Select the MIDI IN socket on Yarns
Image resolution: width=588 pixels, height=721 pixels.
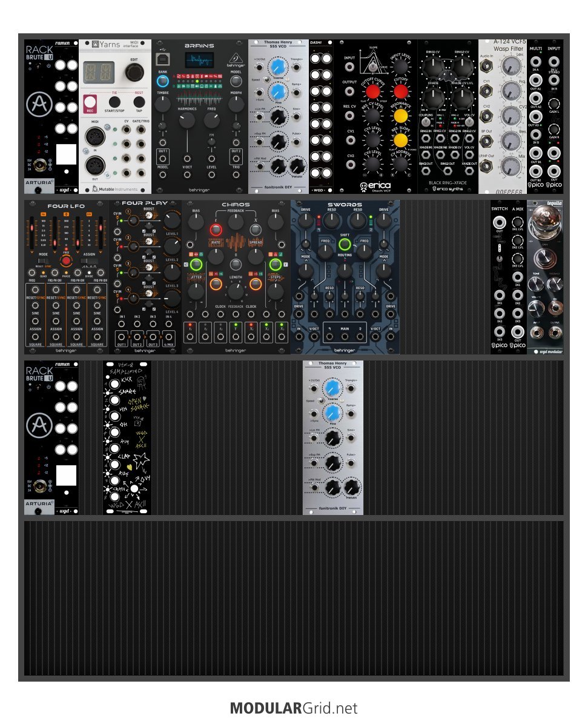click(x=95, y=137)
